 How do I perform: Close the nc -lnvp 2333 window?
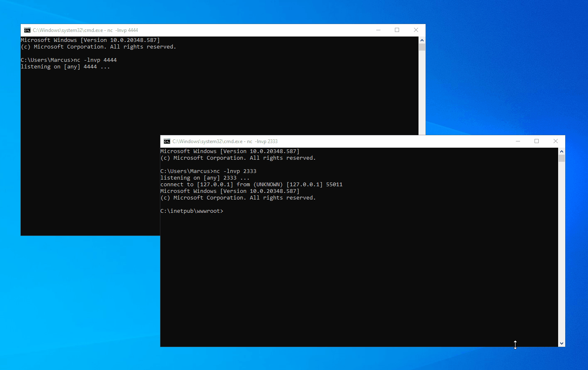point(556,141)
